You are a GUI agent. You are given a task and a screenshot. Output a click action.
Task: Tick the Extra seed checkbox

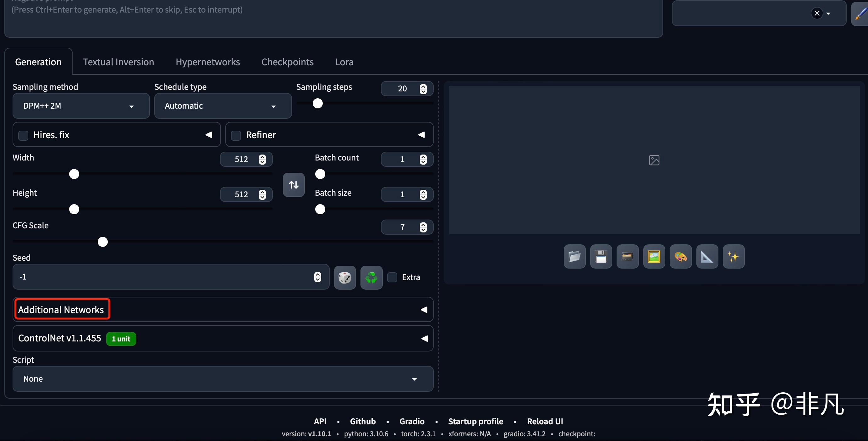[x=392, y=277]
